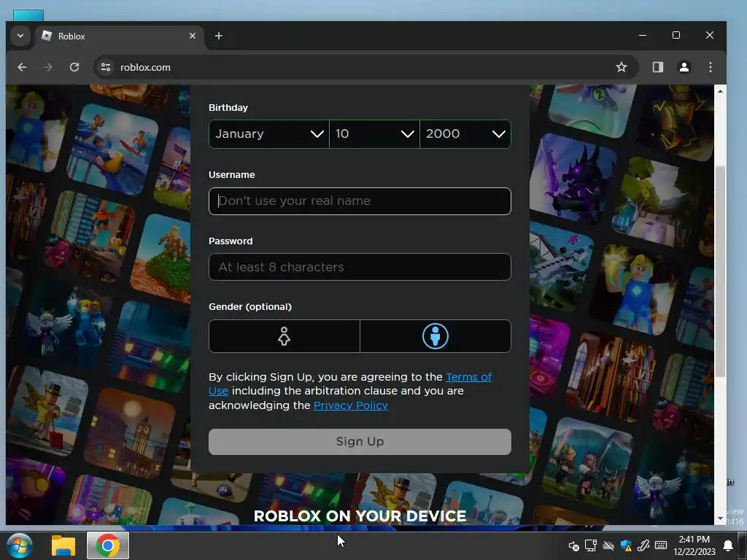Click the touch keyboard tray icon
747x560 pixels.
point(661,545)
